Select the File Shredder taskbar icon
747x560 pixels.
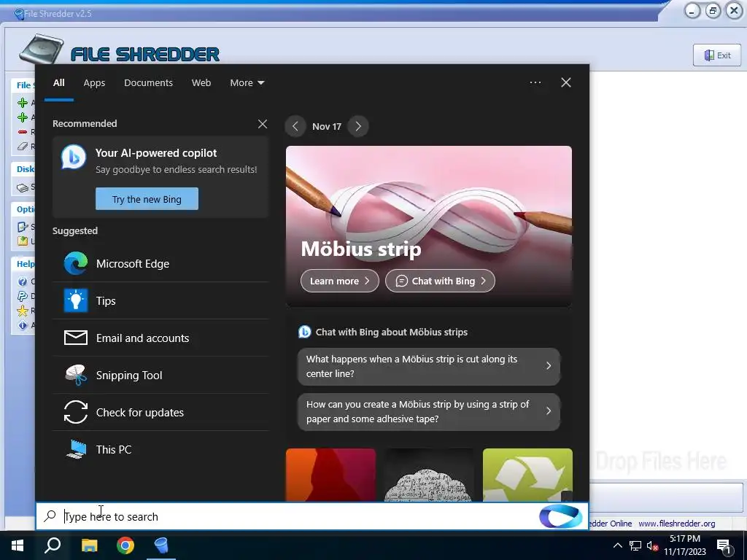coord(161,545)
